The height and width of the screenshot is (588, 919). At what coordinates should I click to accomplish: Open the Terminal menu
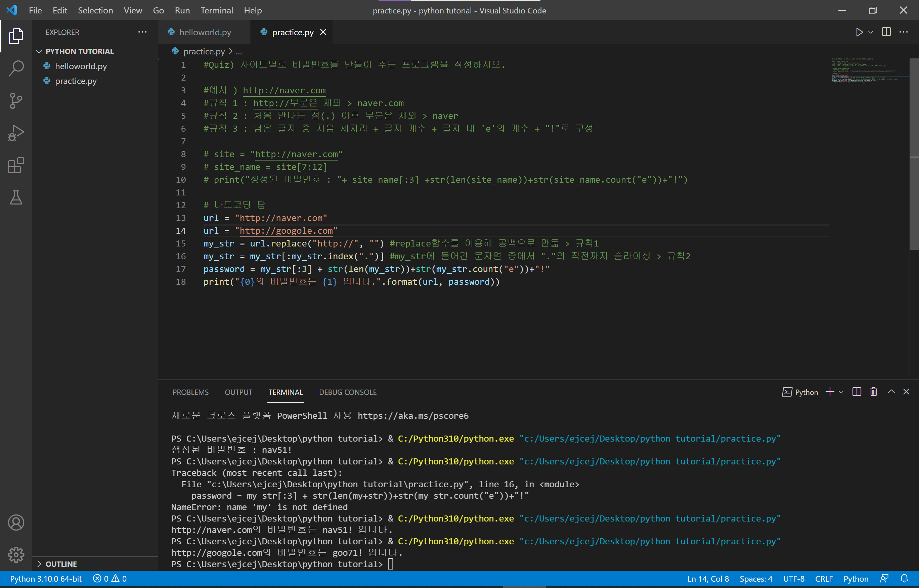(217, 10)
